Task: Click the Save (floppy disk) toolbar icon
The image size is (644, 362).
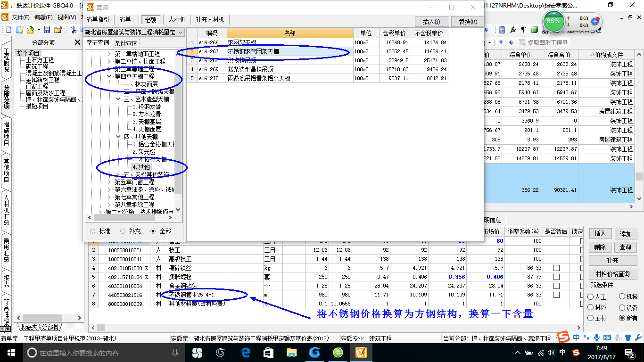Action: click(48, 30)
